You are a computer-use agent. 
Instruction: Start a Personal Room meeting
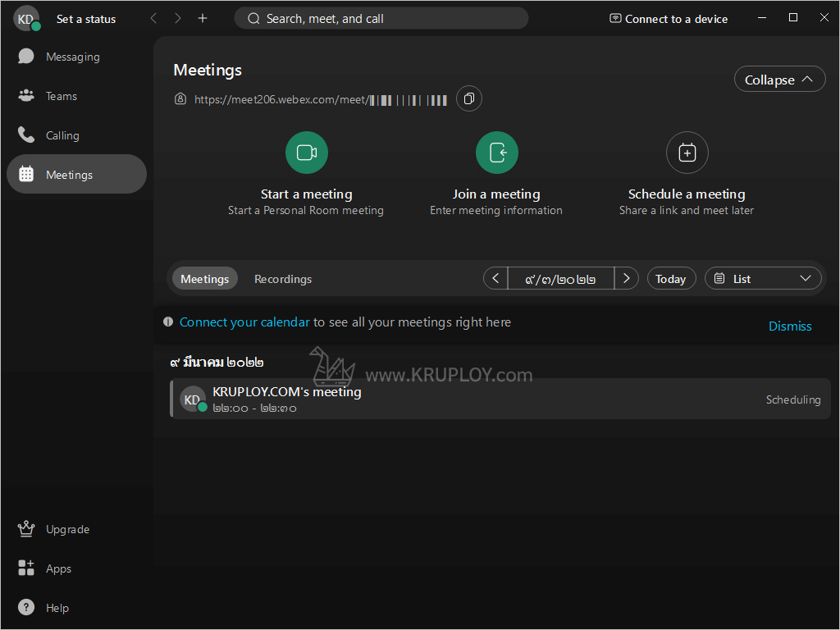[x=307, y=153]
